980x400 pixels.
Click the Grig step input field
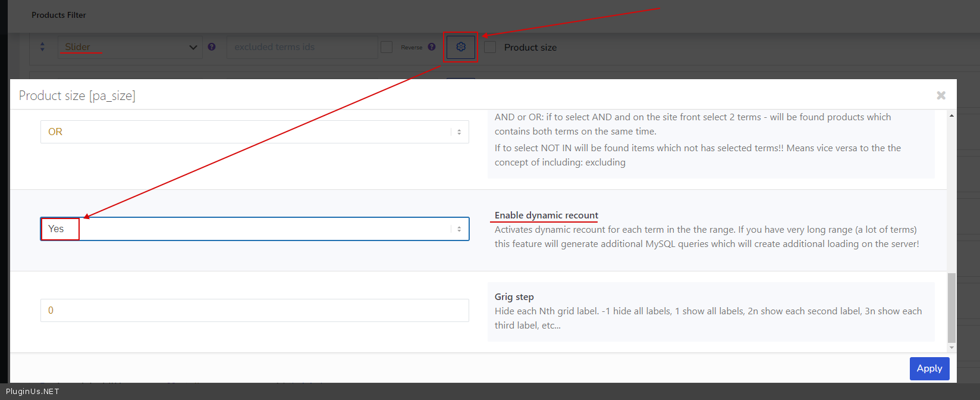(255, 311)
